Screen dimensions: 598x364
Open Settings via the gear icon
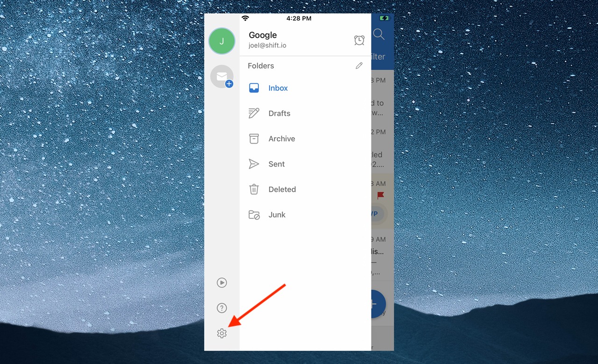[x=222, y=333]
